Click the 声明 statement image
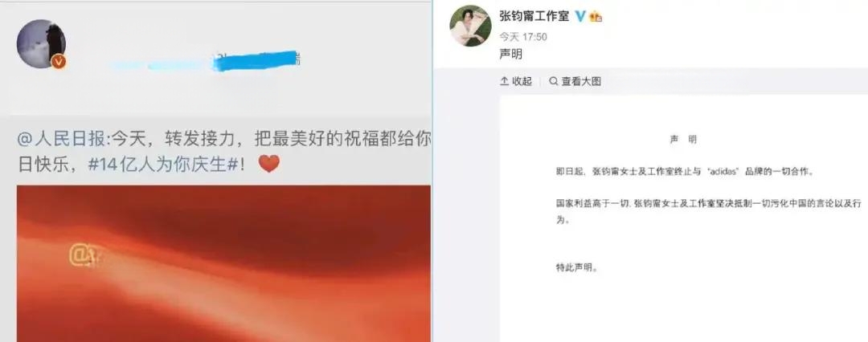 pyautogui.click(x=684, y=218)
